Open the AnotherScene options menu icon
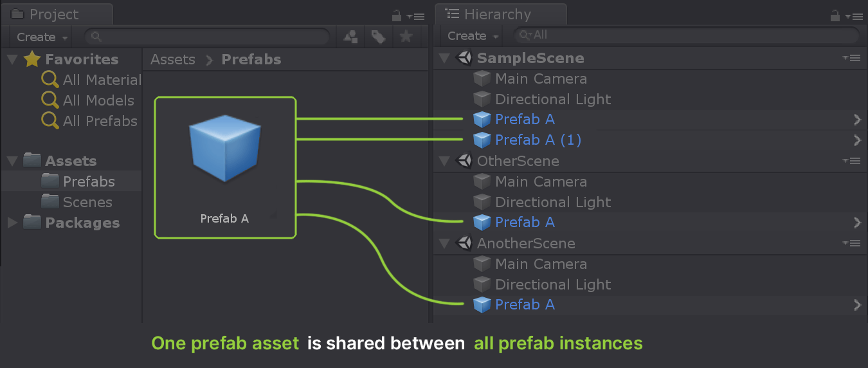The width and height of the screenshot is (868, 368). click(851, 243)
